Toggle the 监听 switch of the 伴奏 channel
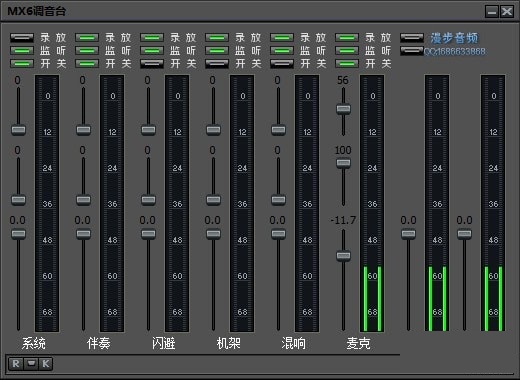The image size is (520, 380). (87, 51)
